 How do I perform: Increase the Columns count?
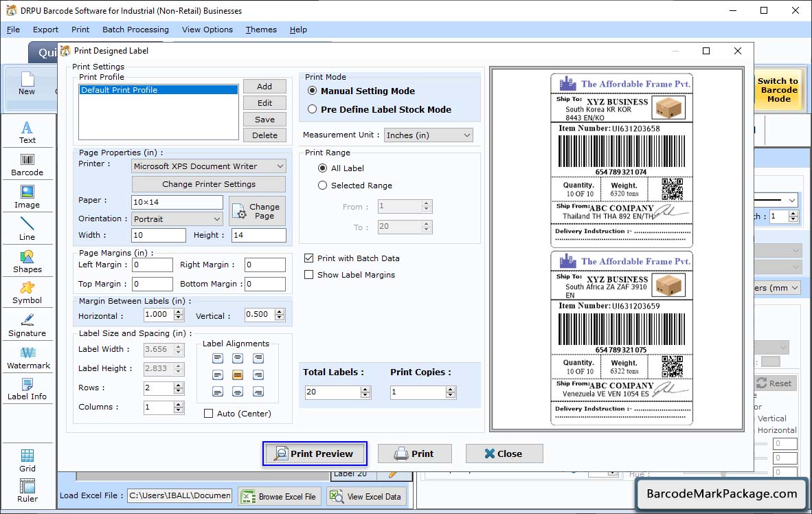179,404
